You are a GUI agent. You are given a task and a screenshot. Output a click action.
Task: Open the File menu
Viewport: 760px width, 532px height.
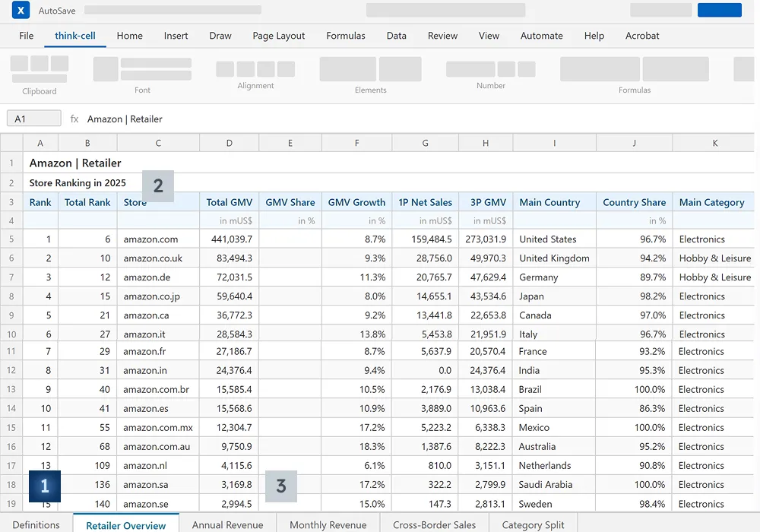click(x=26, y=36)
